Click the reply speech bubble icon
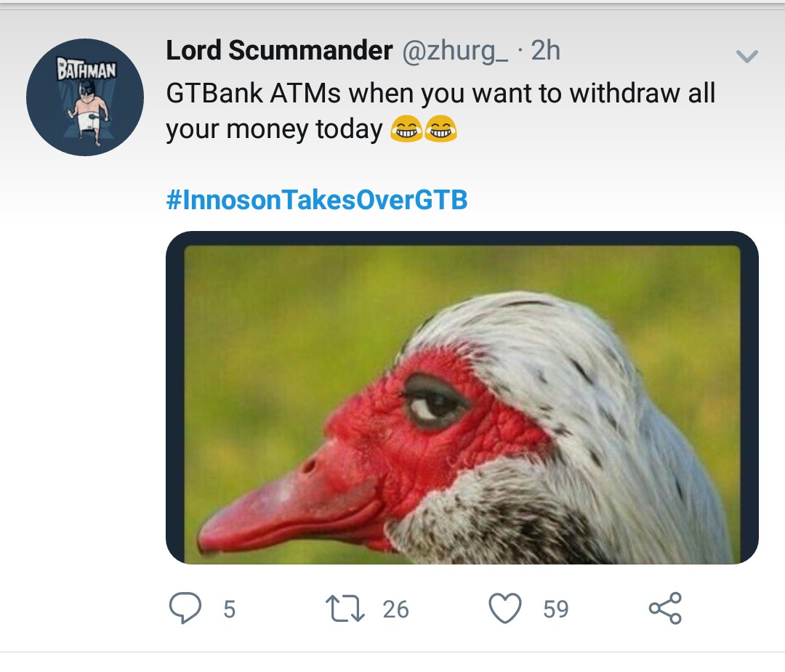 pyautogui.click(x=185, y=608)
